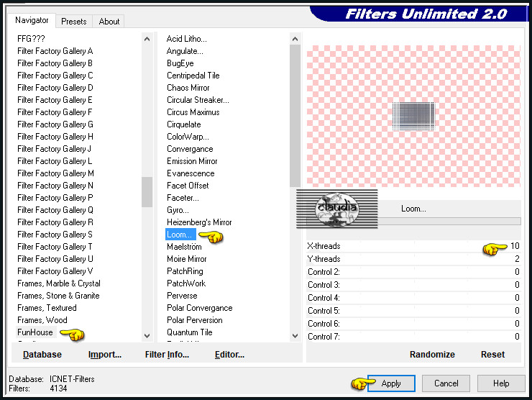Click the category list scrollbar thumb
This screenshot has width=532, height=400.
pyautogui.click(x=147, y=192)
